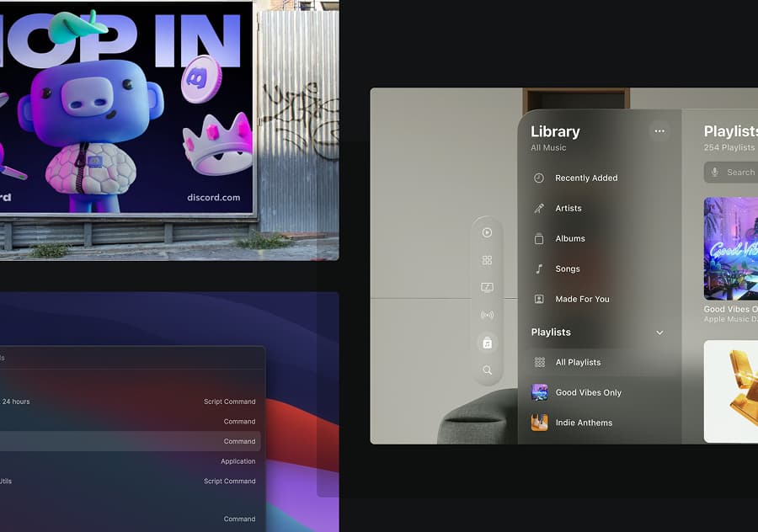Click the All Music subtitle
758x532 pixels.
point(548,148)
